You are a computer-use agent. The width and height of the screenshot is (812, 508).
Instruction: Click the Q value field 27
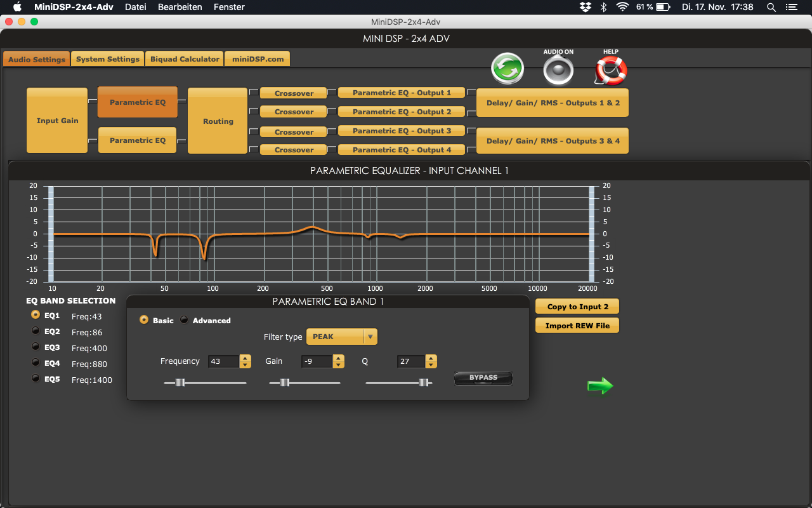pos(411,361)
